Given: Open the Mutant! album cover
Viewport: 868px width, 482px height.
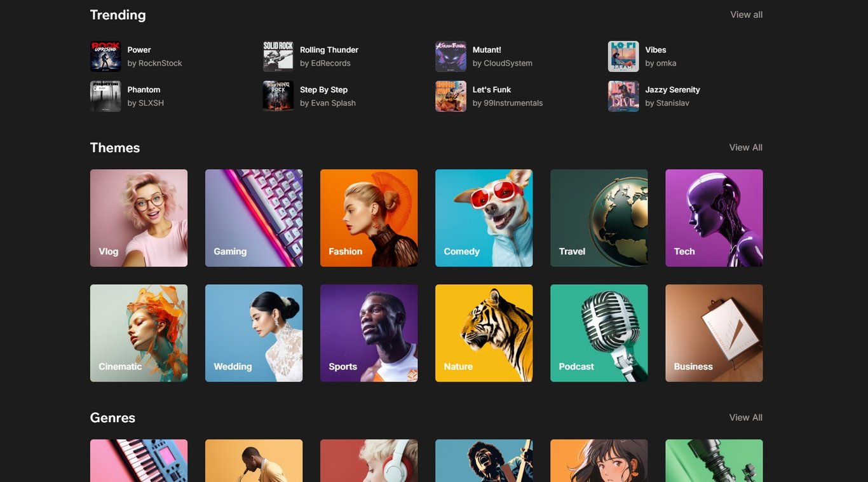Looking at the screenshot, I should (451, 57).
